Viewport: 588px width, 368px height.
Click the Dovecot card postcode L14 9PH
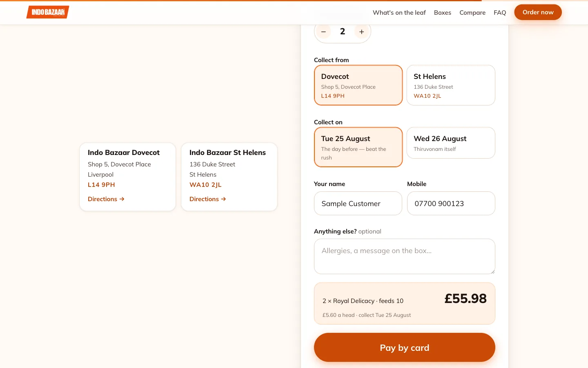(101, 185)
